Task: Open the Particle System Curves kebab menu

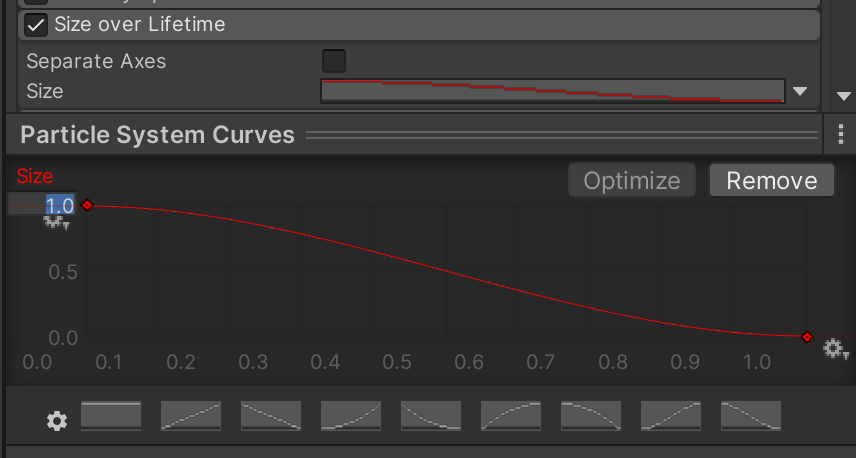Action: [x=839, y=134]
